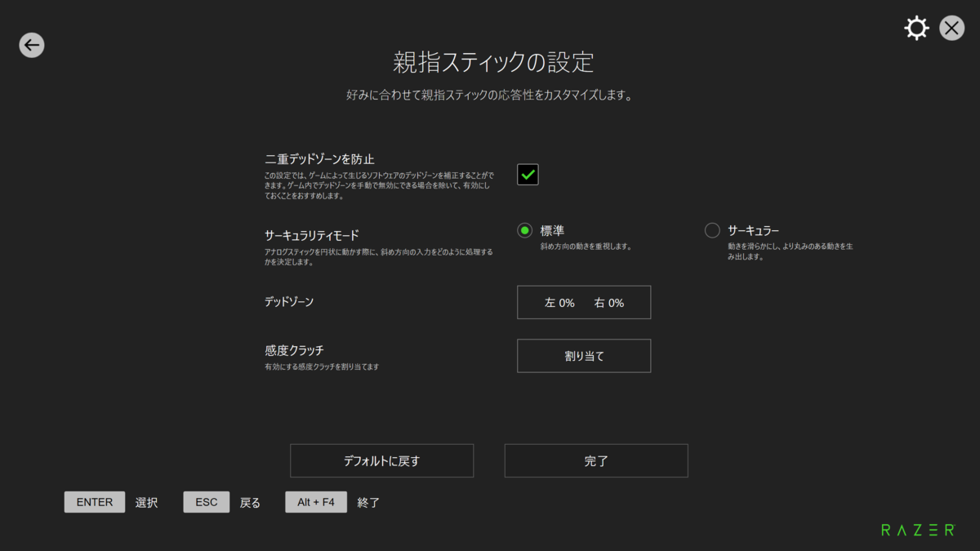This screenshot has width=980, height=551.
Task: Click the 二重デッドゾーンを防止 label
Action: click(x=319, y=159)
